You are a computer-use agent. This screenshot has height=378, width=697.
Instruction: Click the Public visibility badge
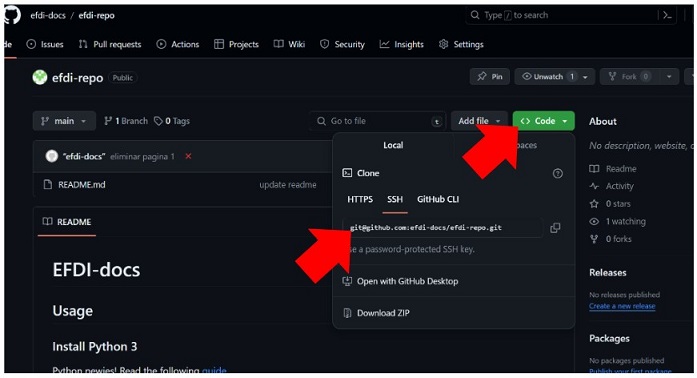[122, 78]
